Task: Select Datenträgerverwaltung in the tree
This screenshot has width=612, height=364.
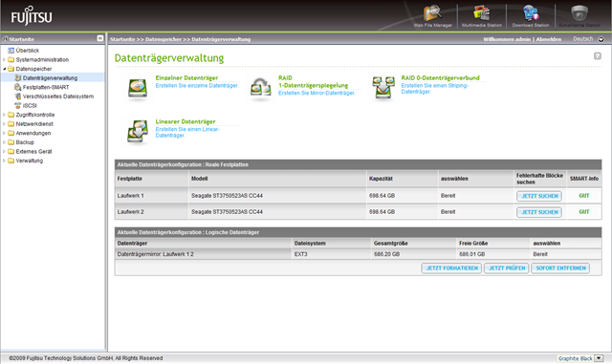Action: coord(50,78)
